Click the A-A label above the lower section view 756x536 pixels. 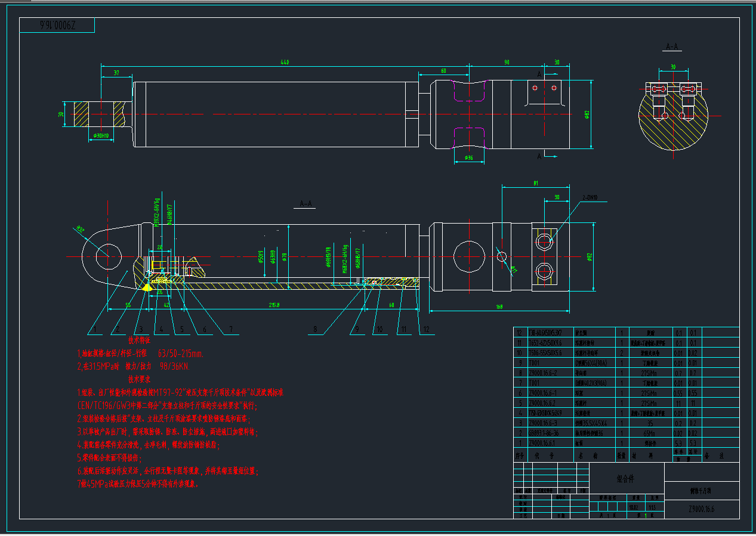coord(306,204)
